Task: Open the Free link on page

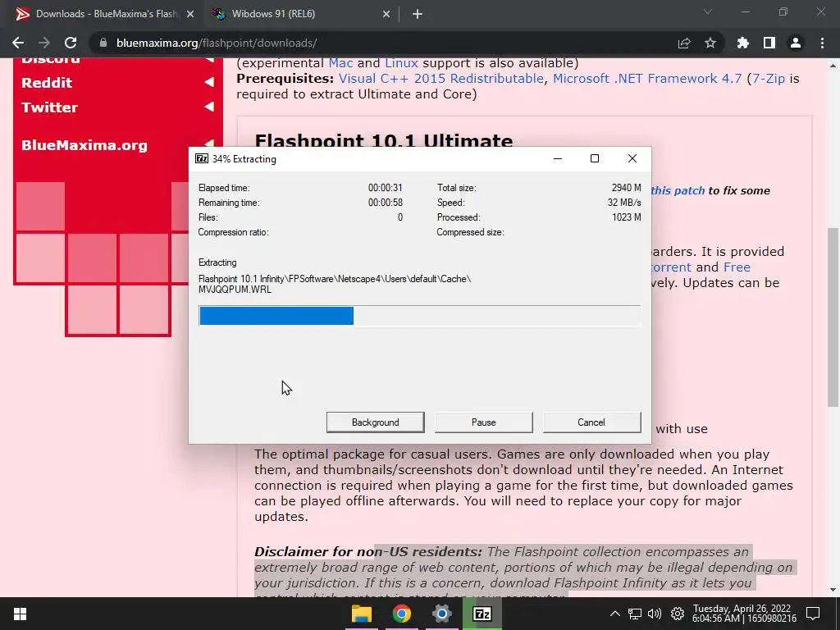Action: (737, 267)
